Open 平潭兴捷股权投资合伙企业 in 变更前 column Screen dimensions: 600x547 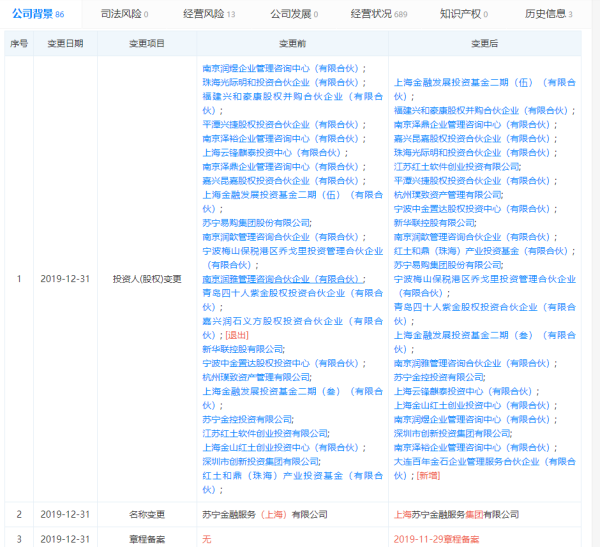280,125
